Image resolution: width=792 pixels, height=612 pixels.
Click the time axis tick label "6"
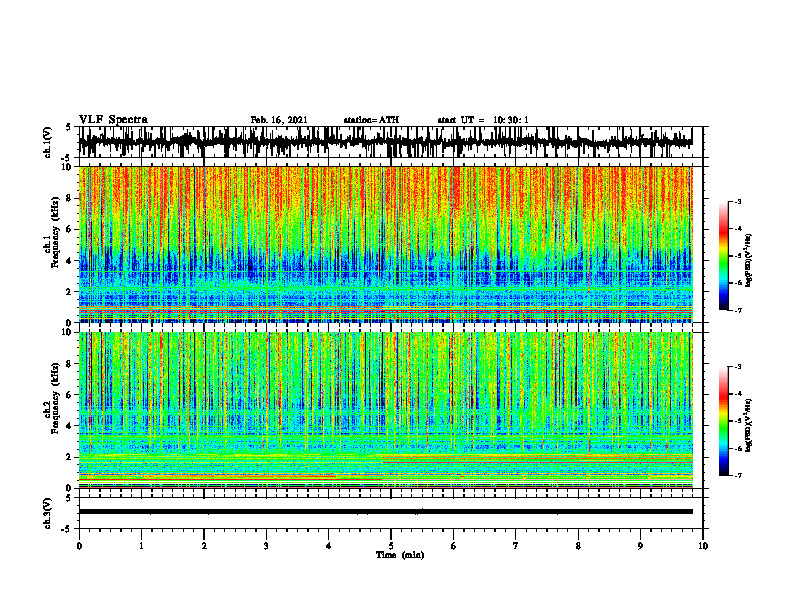pos(454,546)
